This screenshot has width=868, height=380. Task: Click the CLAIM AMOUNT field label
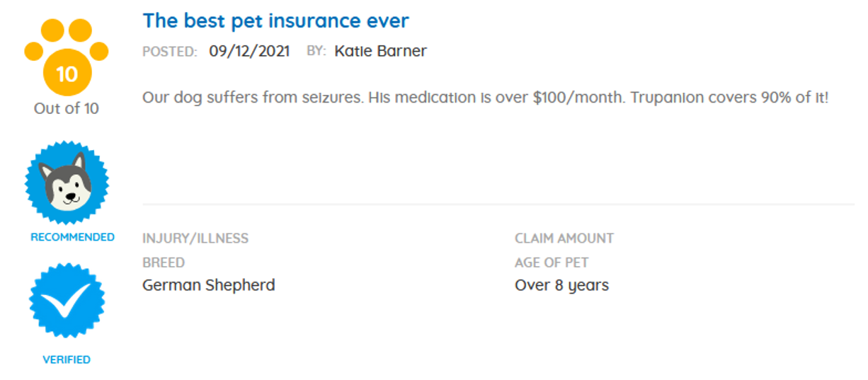(564, 238)
